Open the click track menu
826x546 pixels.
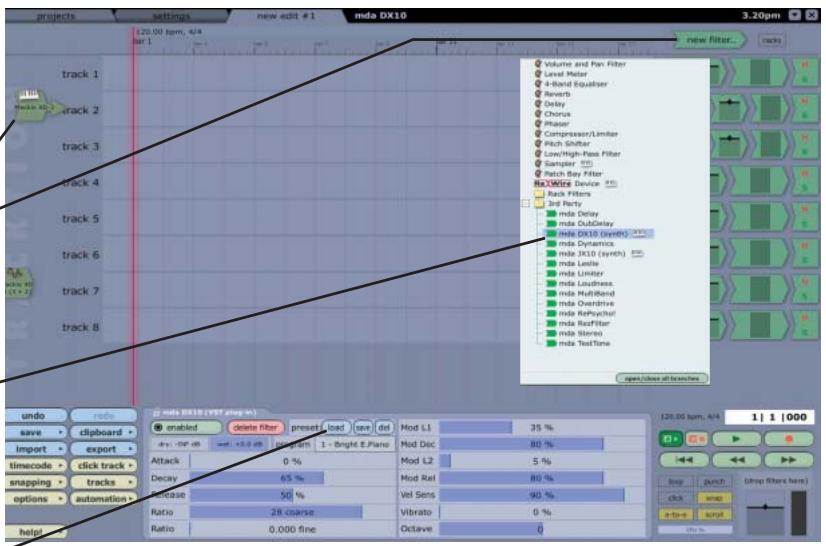[x=104, y=466]
